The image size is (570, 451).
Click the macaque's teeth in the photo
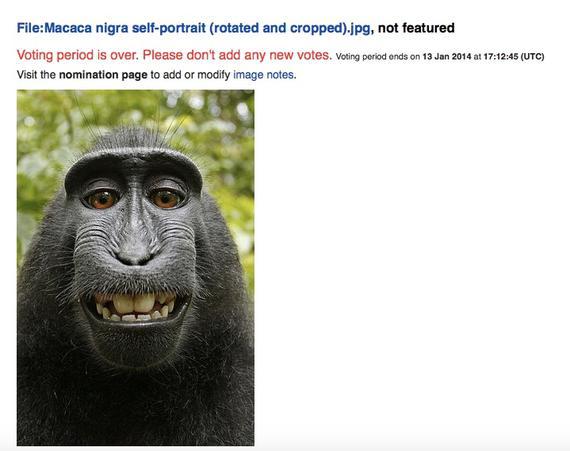click(x=135, y=306)
